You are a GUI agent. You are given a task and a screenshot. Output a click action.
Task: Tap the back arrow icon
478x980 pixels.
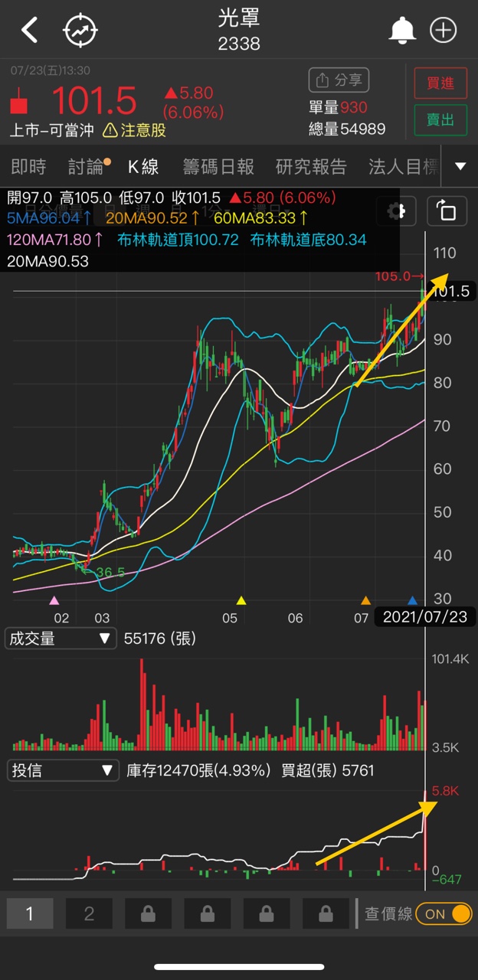(x=29, y=31)
